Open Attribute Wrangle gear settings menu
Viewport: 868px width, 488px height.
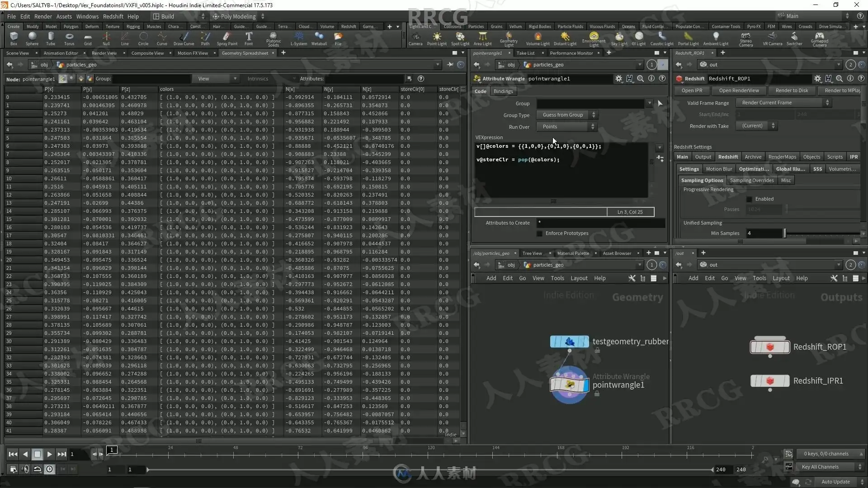pyautogui.click(x=618, y=79)
